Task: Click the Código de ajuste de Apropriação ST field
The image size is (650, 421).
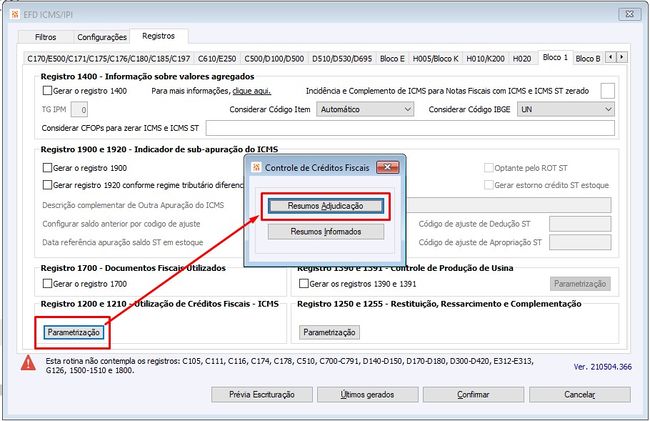Action: 580,242
